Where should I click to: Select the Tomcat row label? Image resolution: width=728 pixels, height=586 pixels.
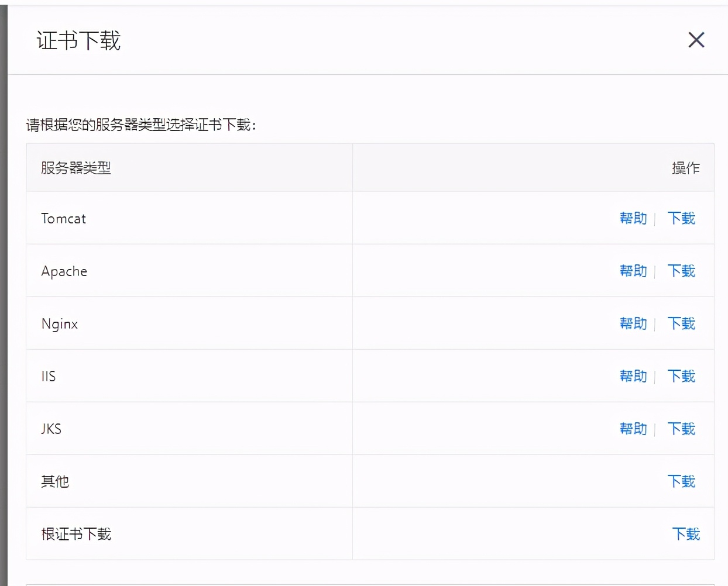coord(63,218)
